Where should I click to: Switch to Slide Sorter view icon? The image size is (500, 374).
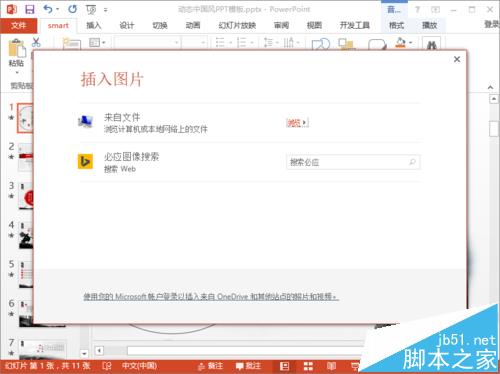pyautogui.click(x=308, y=366)
